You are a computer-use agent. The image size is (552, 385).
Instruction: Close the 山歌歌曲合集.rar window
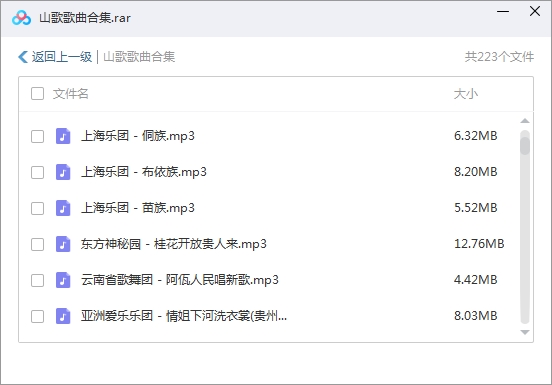pyautogui.click(x=535, y=11)
